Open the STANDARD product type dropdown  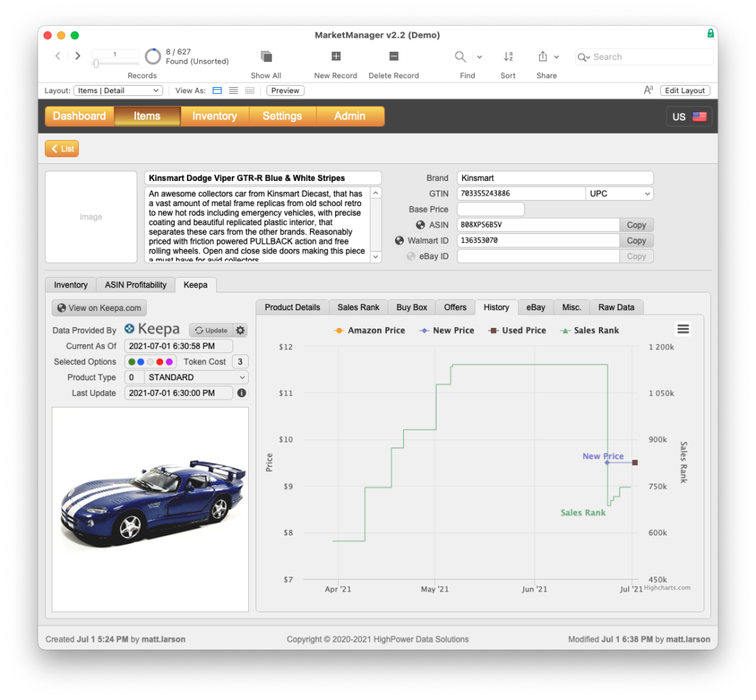tap(196, 377)
